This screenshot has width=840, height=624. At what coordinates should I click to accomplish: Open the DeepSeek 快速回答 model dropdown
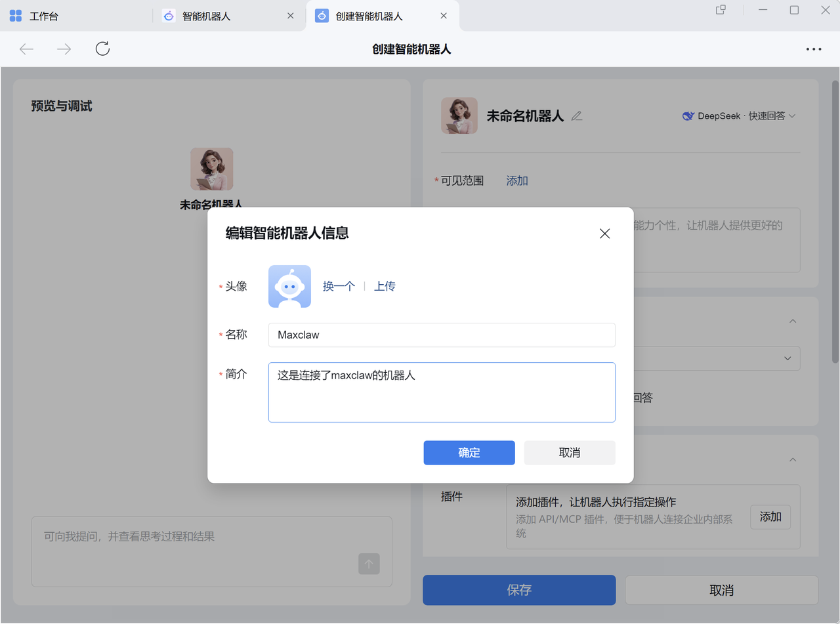click(739, 116)
